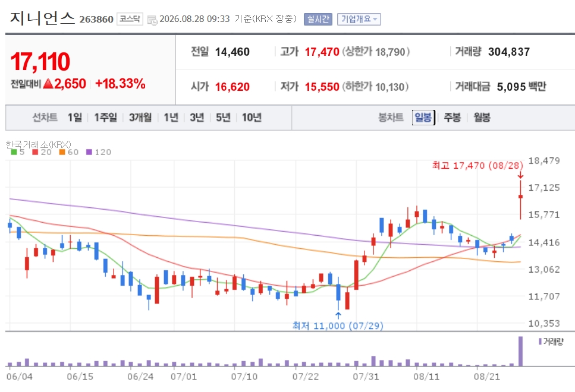Click the purple 거래량 volume legend icon

[x=540, y=342]
